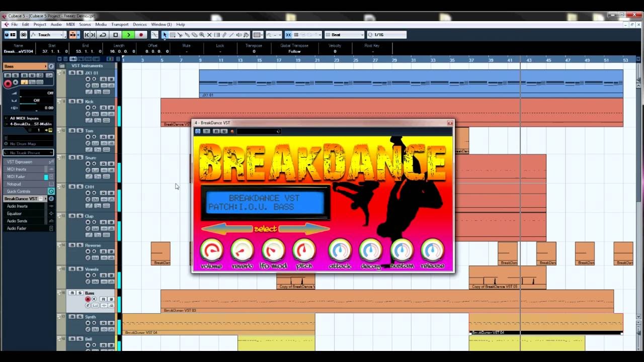Viewport: 644px width, 362px height.
Task: Click the BreakDance patch display screen
Action: [x=266, y=203]
